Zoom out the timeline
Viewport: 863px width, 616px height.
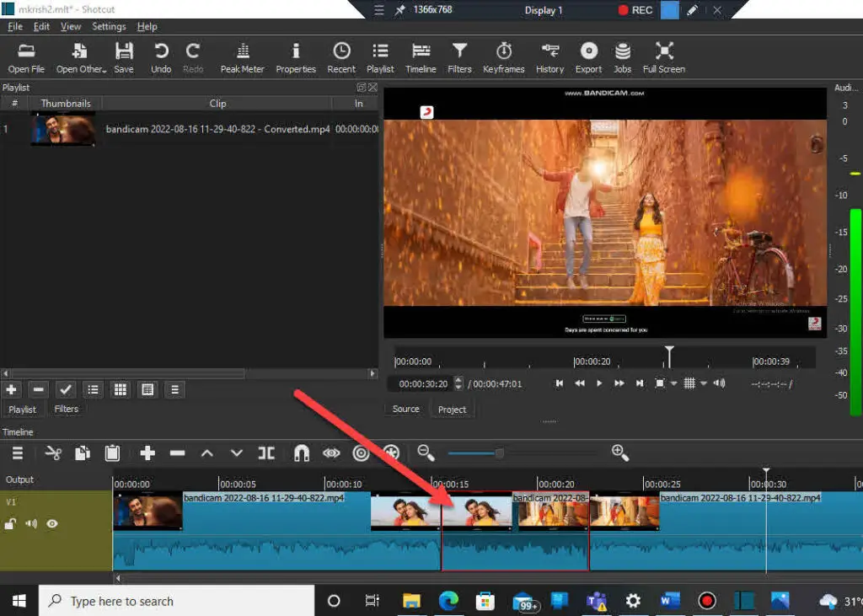point(426,453)
